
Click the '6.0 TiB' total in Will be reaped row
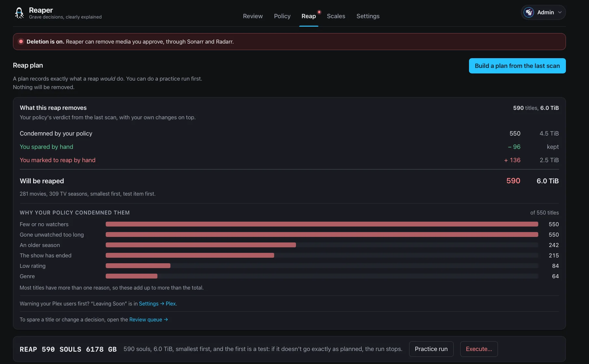click(548, 181)
